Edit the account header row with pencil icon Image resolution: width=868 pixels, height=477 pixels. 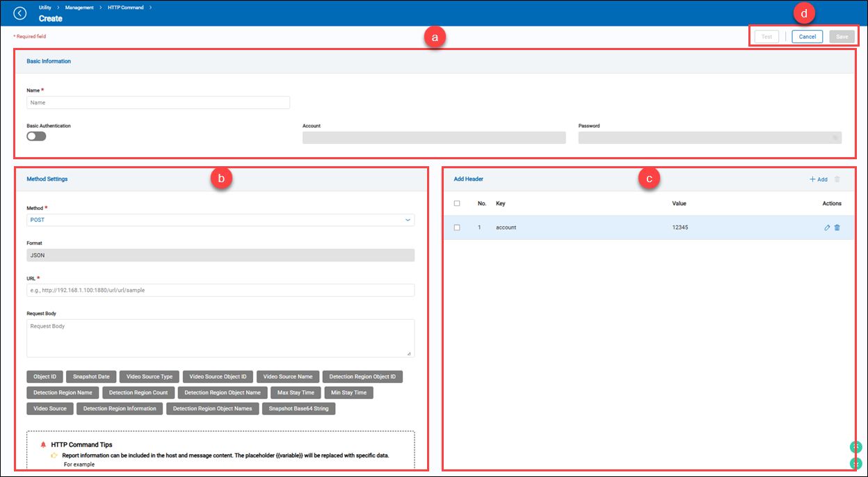tap(827, 227)
